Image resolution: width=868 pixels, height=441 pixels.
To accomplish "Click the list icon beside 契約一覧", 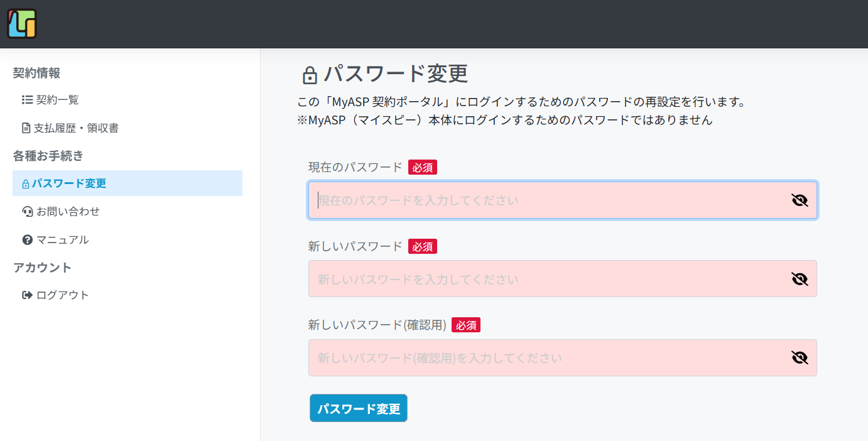I will pos(27,100).
